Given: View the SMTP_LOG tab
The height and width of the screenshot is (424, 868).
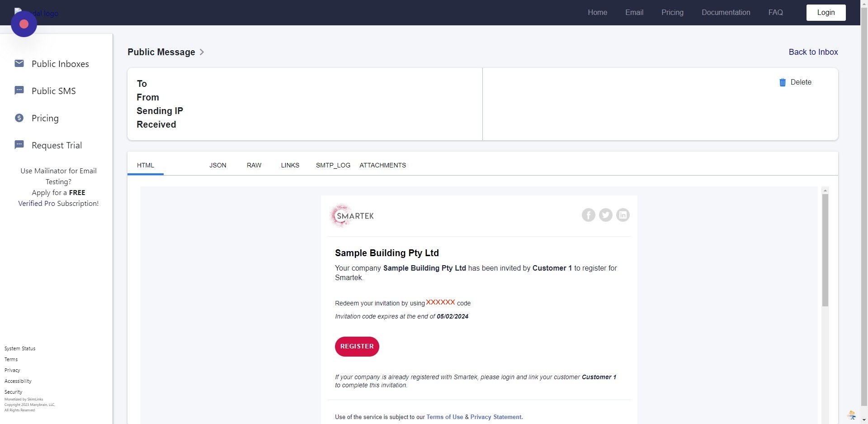Looking at the screenshot, I should 333,165.
